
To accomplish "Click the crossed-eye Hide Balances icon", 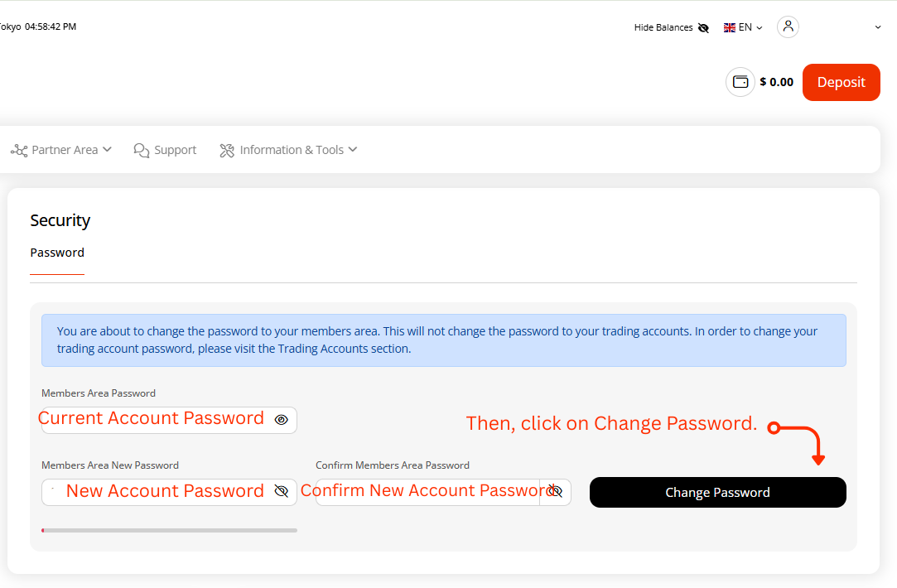I will tap(703, 27).
